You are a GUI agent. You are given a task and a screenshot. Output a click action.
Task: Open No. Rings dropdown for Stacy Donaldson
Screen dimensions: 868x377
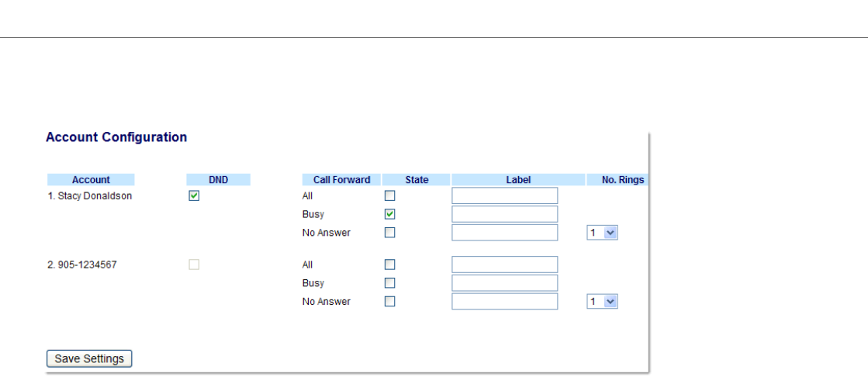(x=602, y=233)
